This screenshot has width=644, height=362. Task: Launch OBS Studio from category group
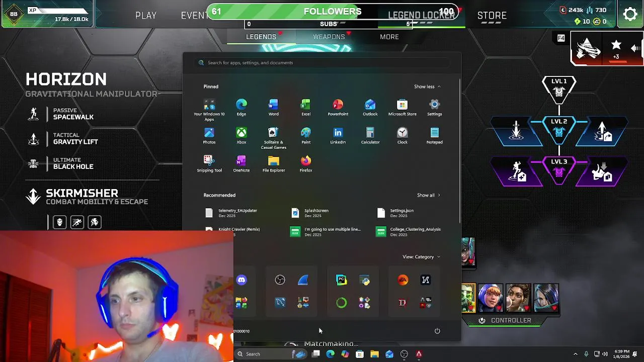(x=280, y=280)
